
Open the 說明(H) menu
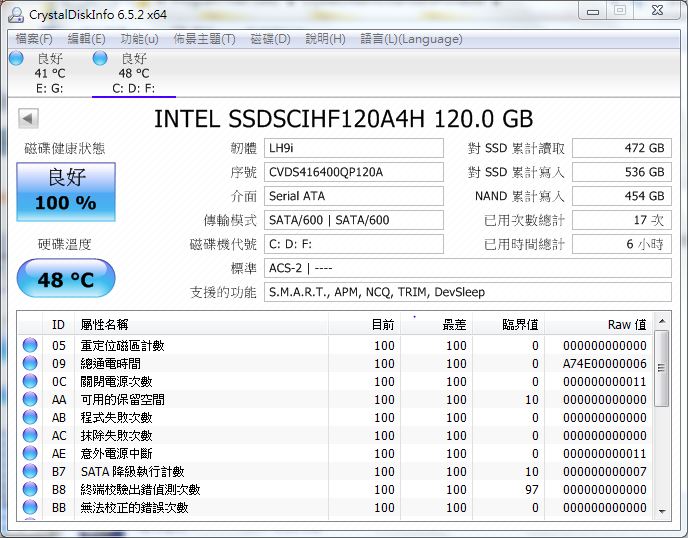click(326, 39)
